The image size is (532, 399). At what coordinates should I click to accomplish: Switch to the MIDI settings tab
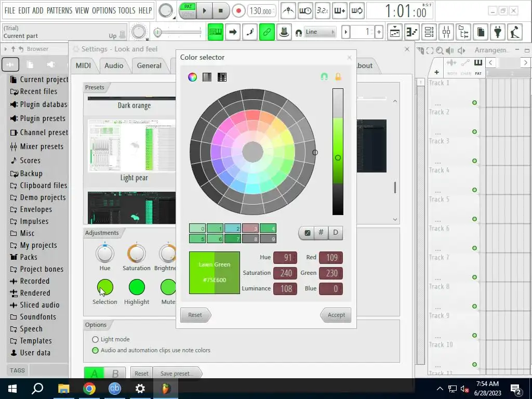click(83, 66)
